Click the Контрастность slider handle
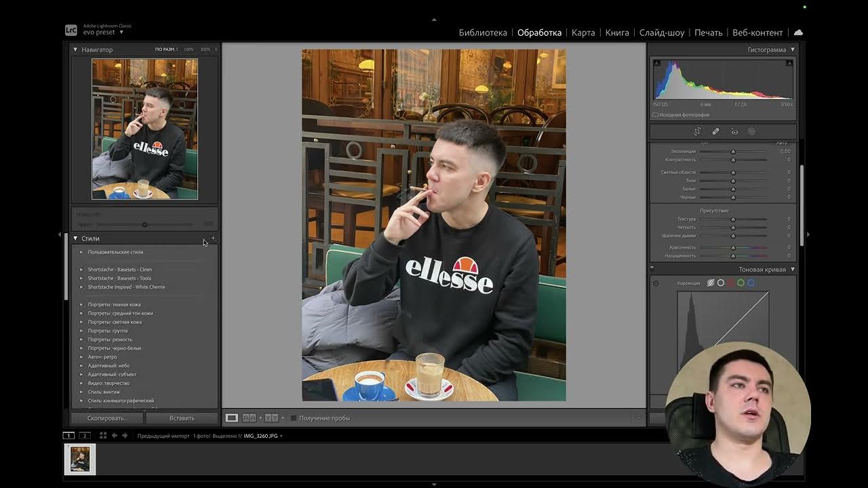 733,160
